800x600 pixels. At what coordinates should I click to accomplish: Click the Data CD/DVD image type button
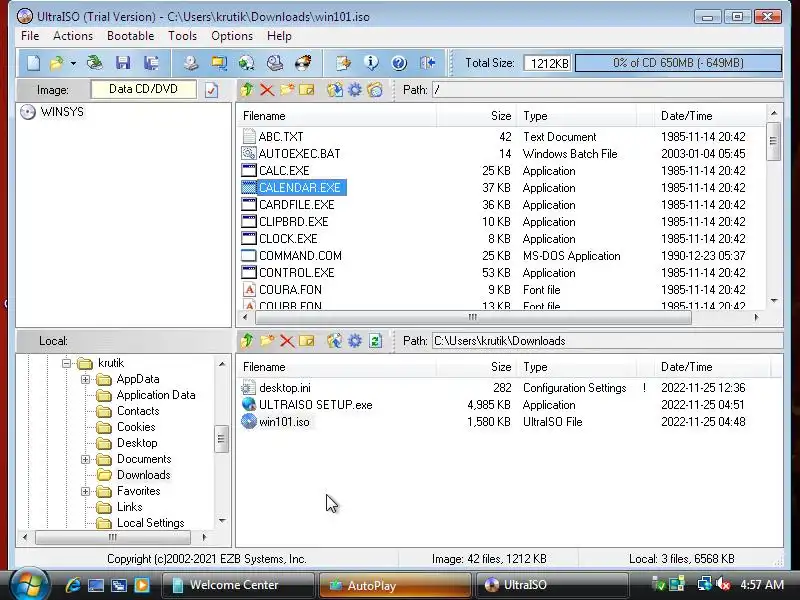[143, 89]
